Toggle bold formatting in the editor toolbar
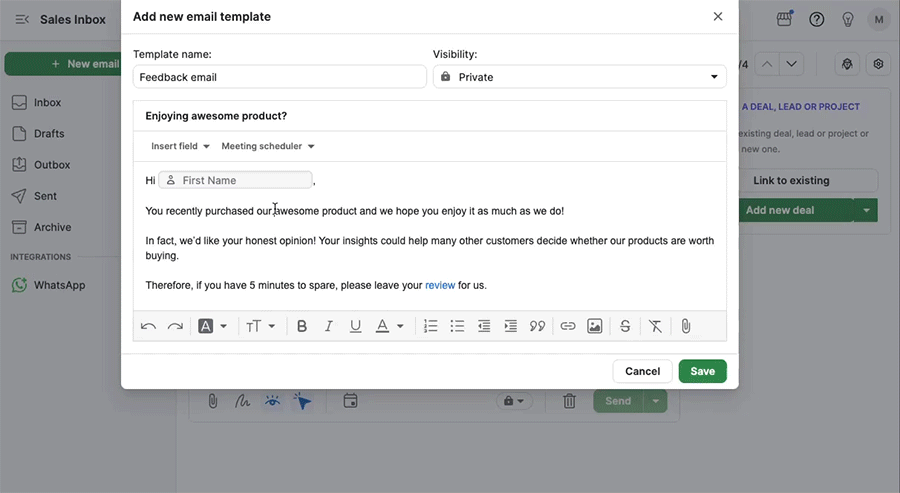This screenshot has width=900, height=493. (301, 326)
